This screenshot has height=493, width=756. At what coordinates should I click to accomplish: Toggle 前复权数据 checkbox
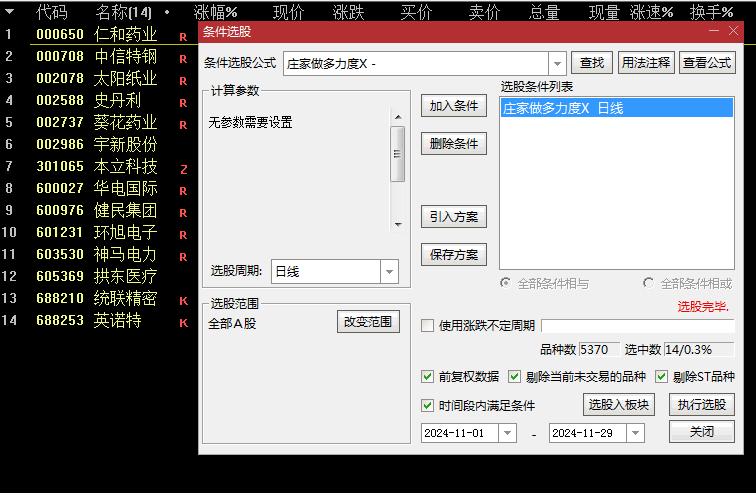tap(427, 376)
